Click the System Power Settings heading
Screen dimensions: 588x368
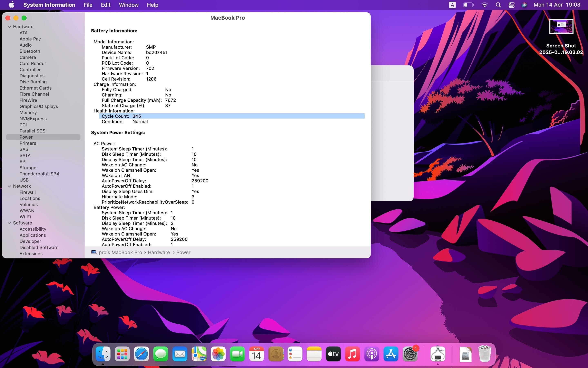[118, 133]
